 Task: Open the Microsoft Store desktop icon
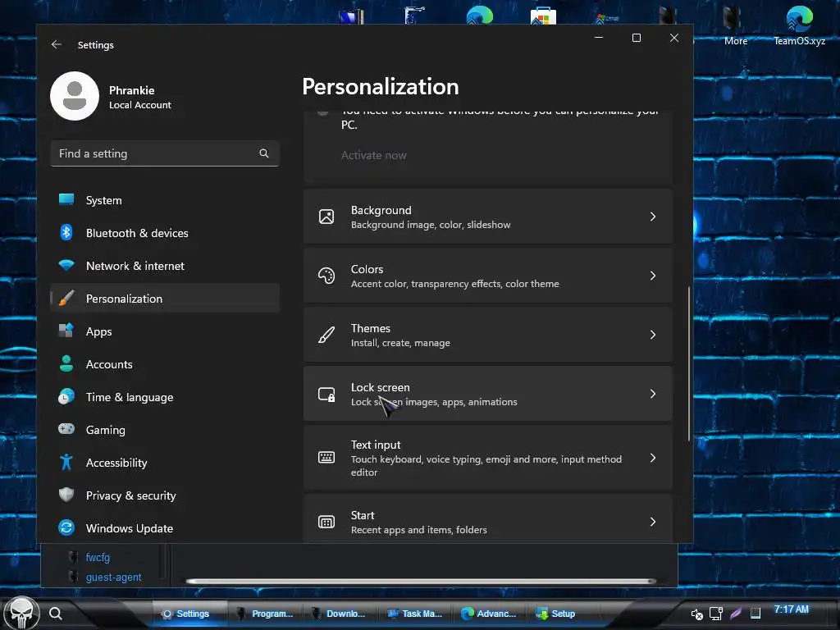543,16
